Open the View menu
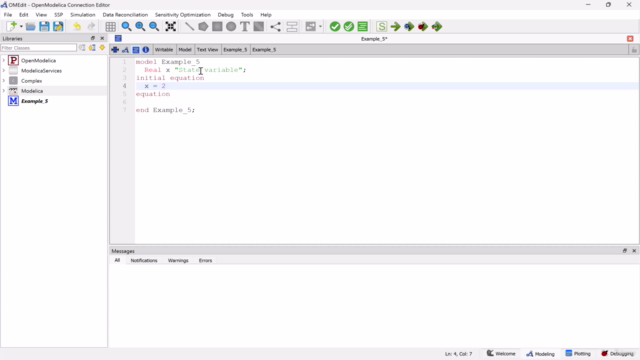The height and width of the screenshot is (360, 640). (x=41, y=15)
